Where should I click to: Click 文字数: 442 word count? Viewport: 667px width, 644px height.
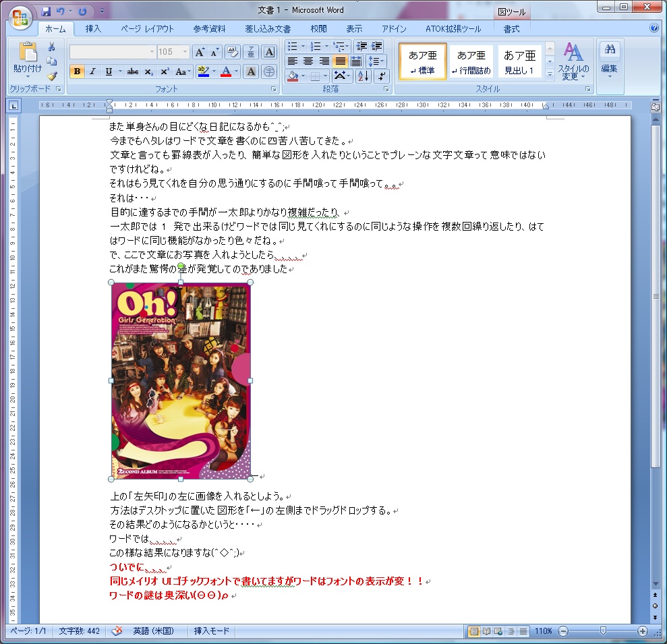coord(79,631)
